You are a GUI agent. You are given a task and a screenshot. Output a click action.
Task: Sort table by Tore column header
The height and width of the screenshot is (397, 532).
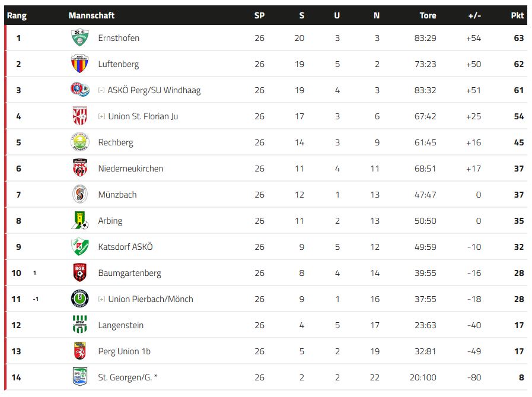click(428, 15)
